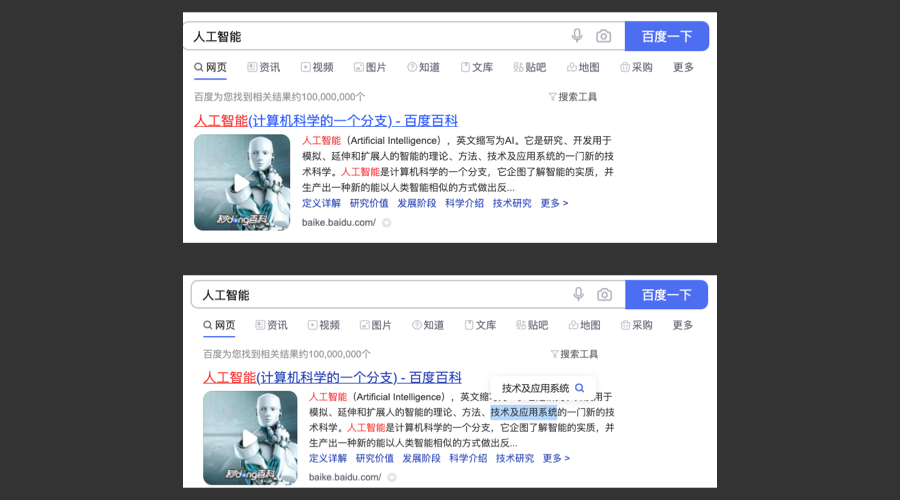900x500 pixels.
Task: Select 视频 tab in lower panel
Action: click(324, 325)
